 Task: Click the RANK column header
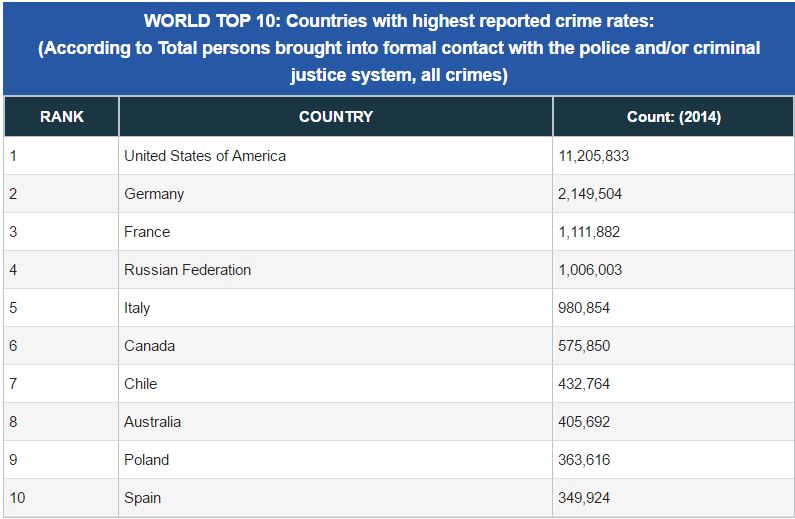coord(61,117)
